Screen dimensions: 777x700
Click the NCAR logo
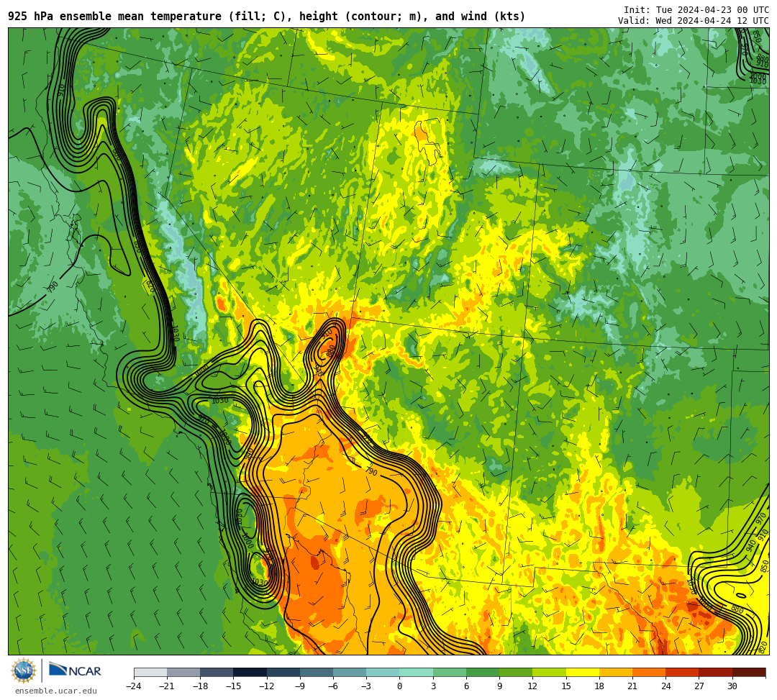pos(75,671)
